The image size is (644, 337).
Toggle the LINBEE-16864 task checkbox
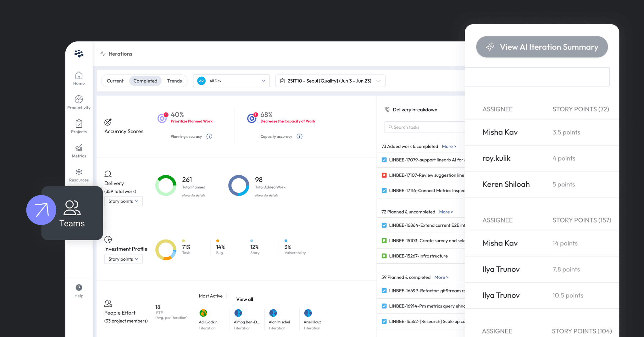(x=384, y=225)
